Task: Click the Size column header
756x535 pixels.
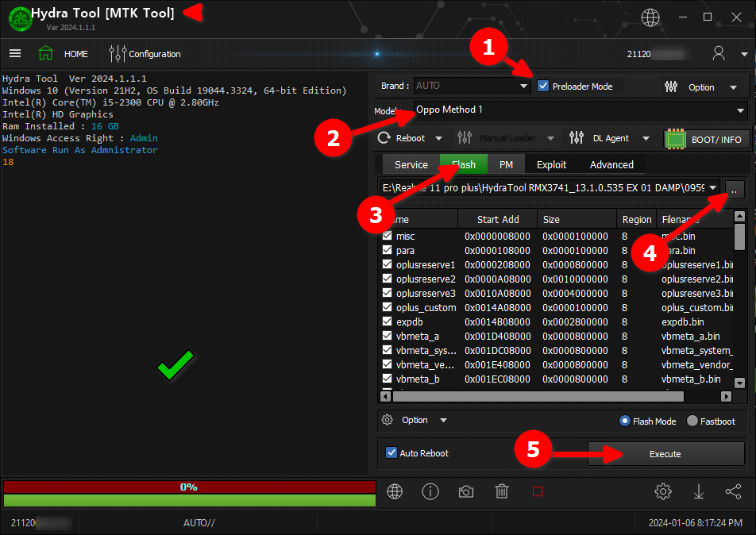Action: [577, 219]
